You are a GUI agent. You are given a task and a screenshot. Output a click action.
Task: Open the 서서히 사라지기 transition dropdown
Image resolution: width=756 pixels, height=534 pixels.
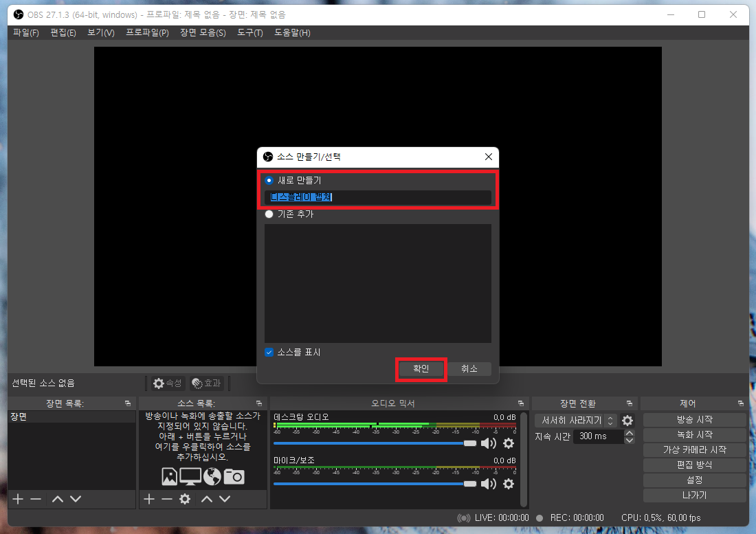tap(576, 421)
